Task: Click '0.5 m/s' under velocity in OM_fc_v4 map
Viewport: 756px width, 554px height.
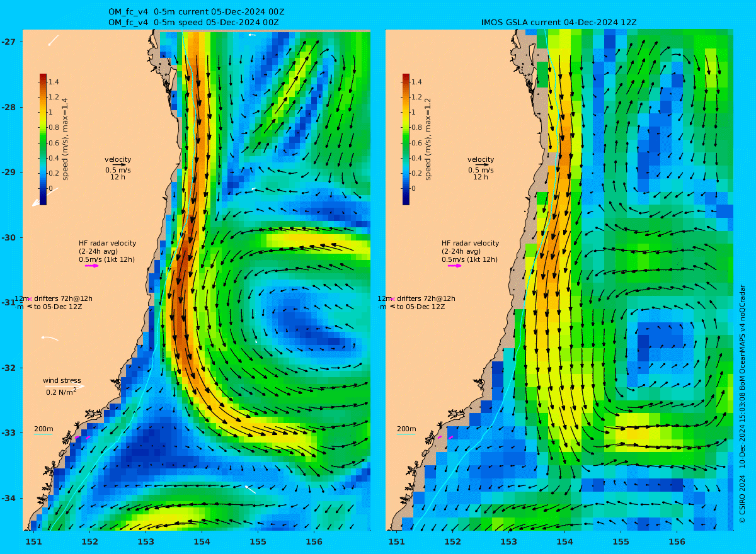Action: pos(118,170)
